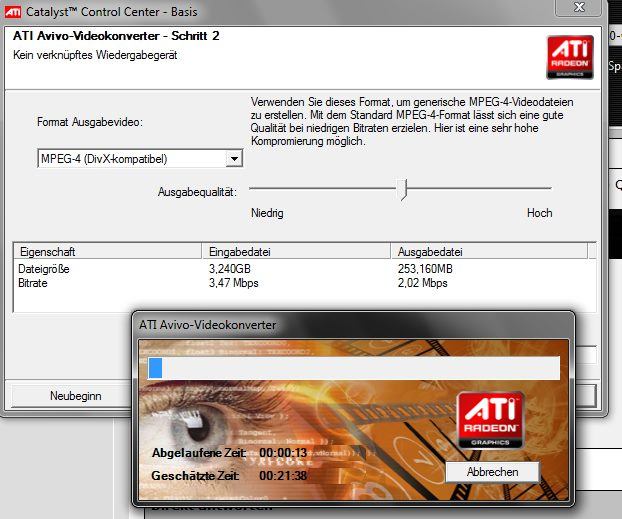
Task: Click the Neubeginn button
Action: tap(75, 396)
